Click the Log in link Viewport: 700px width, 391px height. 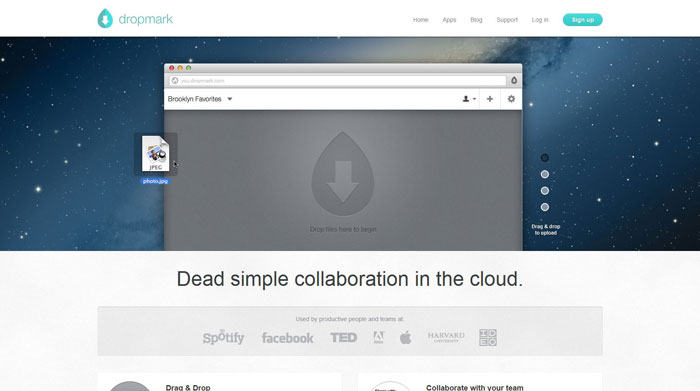tap(540, 20)
